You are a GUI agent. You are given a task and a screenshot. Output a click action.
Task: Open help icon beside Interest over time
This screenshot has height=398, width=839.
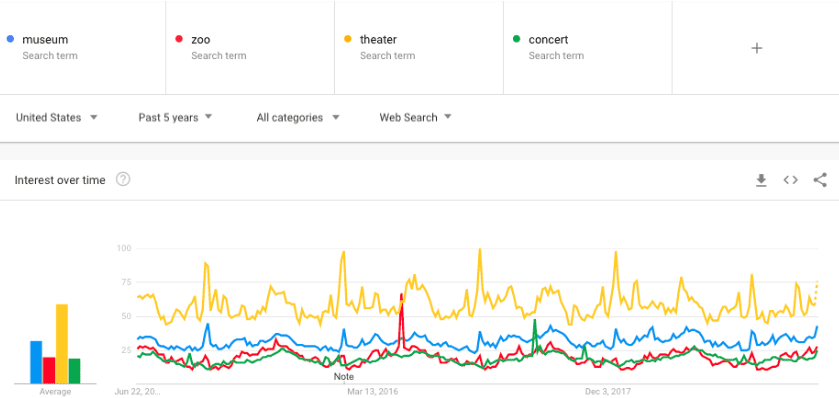pos(123,180)
